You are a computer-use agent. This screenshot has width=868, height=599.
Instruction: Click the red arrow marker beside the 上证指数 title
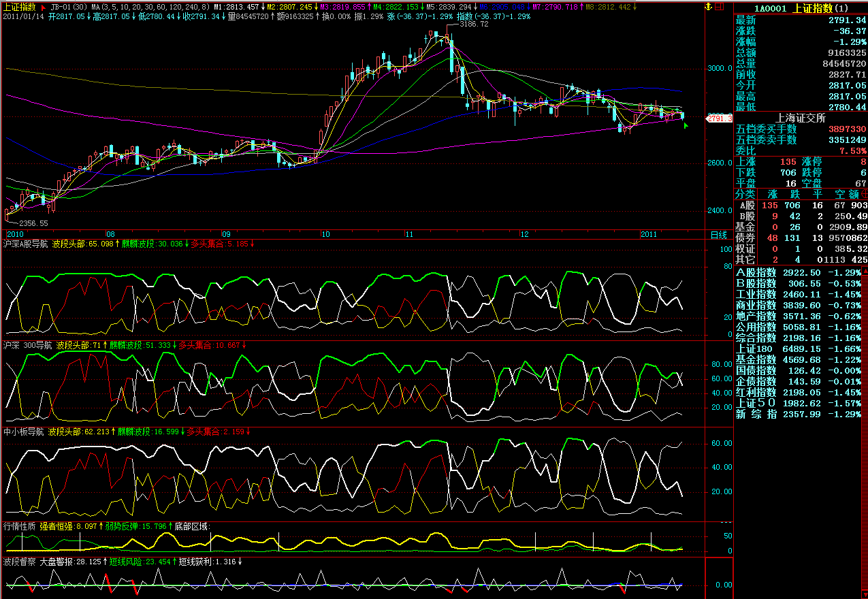coord(44,7)
